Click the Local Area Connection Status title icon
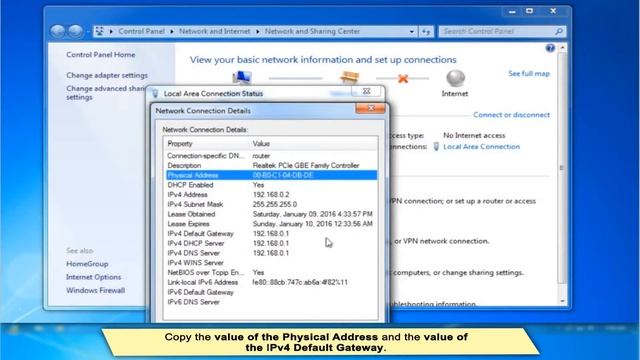This screenshot has width=640, height=360. pyautogui.click(x=155, y=93)
